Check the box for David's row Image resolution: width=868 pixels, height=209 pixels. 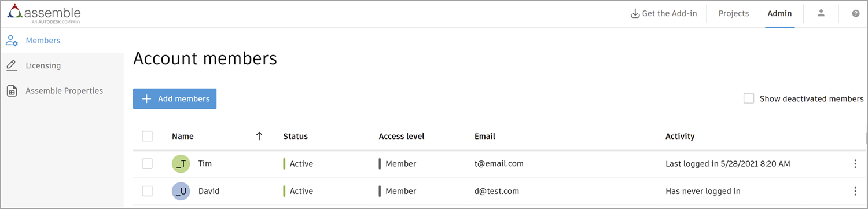coord(148,191)
